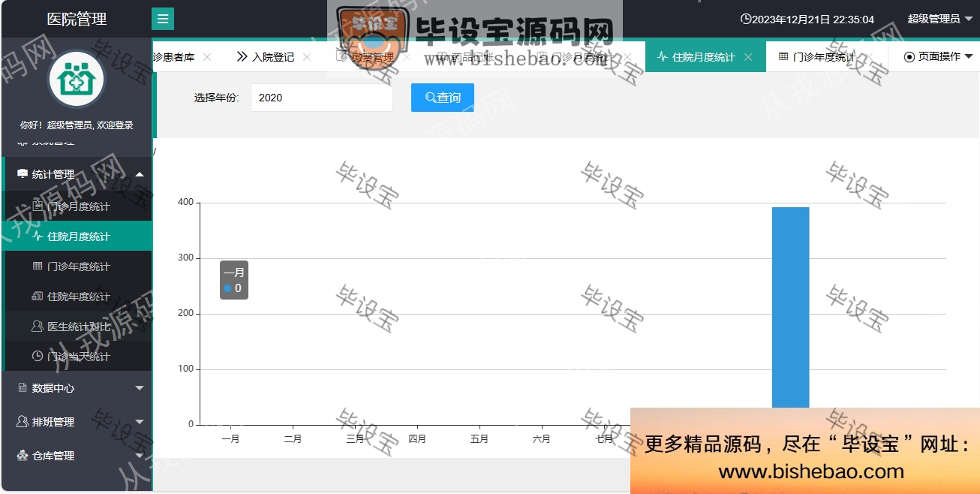Click the table icon on 门诊年度统计 tab

click(783, 56)
